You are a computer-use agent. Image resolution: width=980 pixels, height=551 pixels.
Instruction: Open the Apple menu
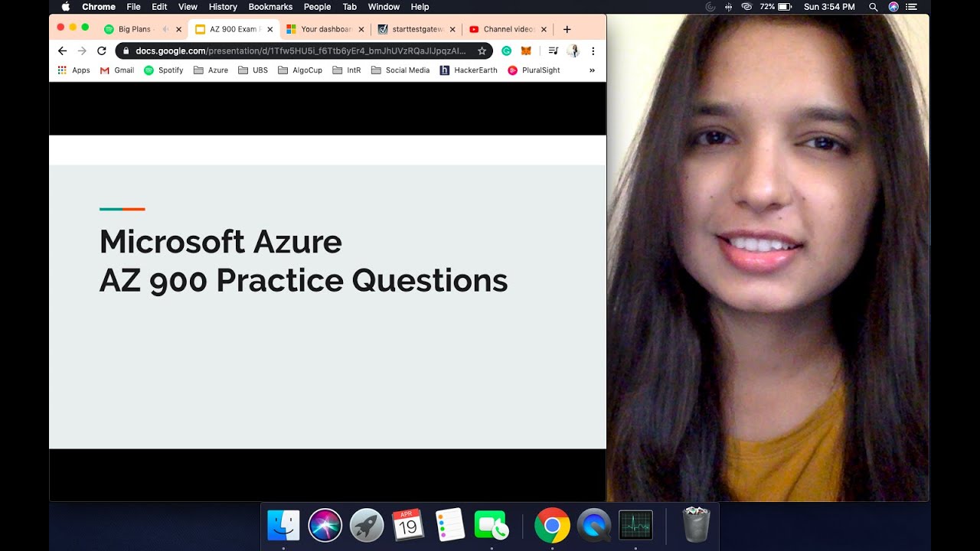tap(65, 7)
